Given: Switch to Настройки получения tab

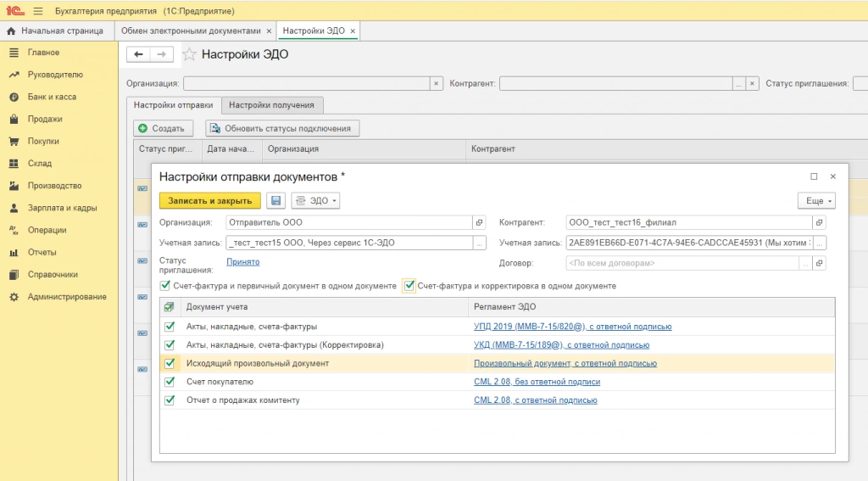Looking at the screenshot, I should [271, 105].
